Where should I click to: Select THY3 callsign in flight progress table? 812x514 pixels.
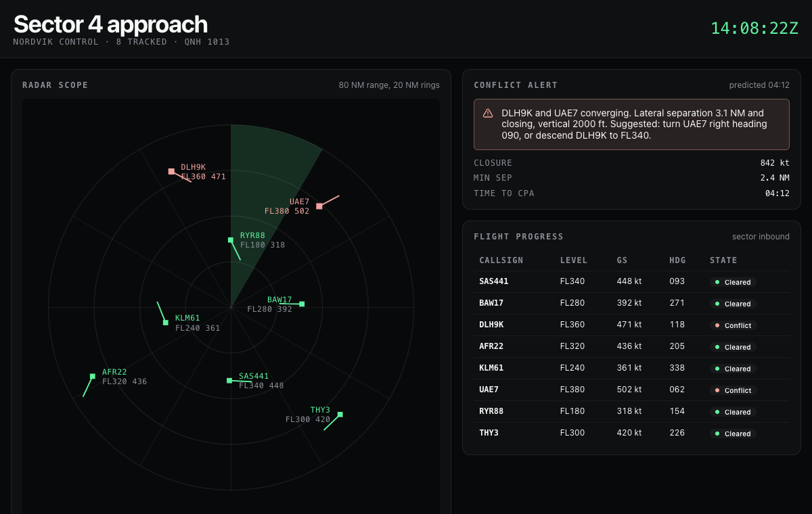489,433
